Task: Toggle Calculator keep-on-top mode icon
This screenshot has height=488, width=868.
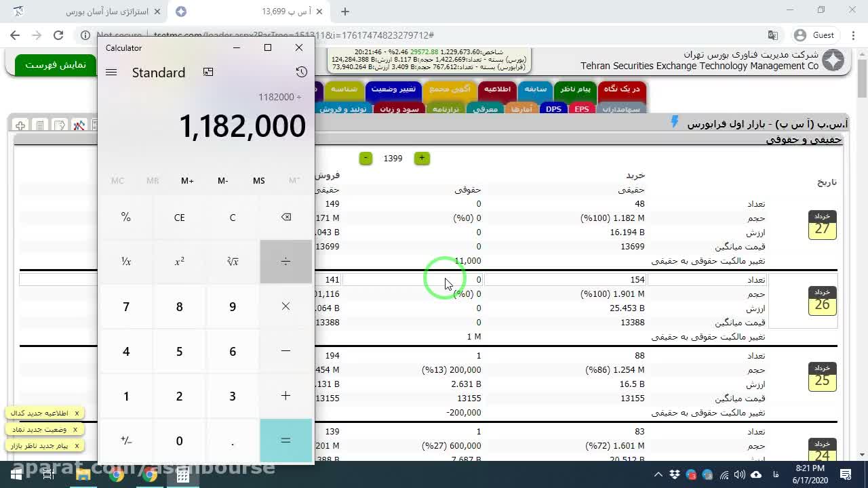Action: tap(208, 72)
